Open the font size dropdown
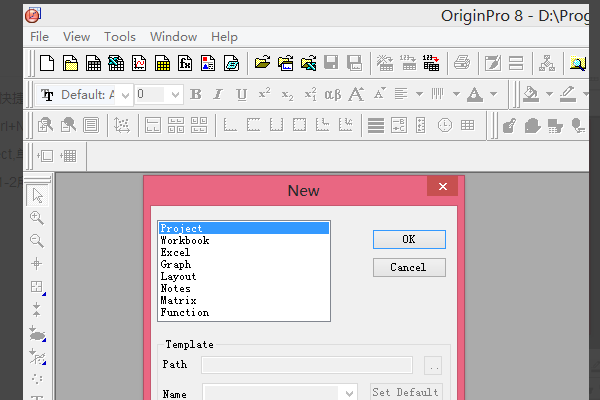The image size is (600, 400). [175, 95]
